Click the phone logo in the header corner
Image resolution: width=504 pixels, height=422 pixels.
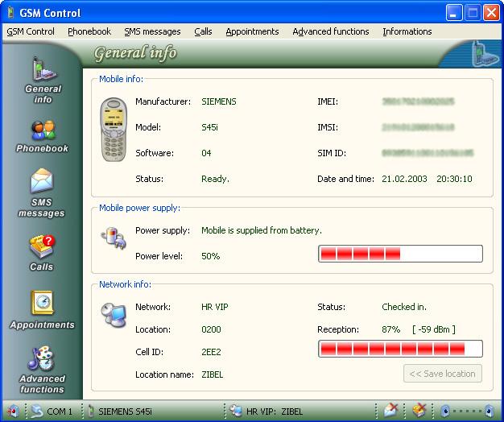(485, 54)
